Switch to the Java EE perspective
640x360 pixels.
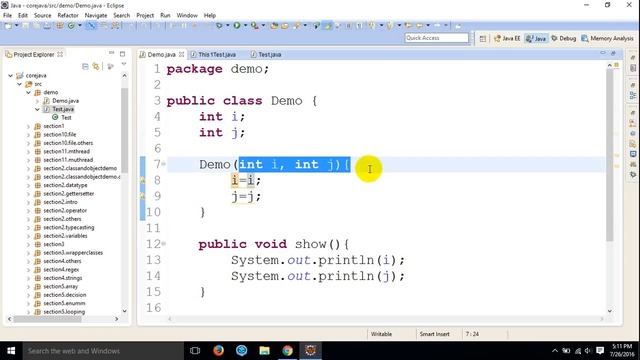pyautogui.click(x=507, y=38)
